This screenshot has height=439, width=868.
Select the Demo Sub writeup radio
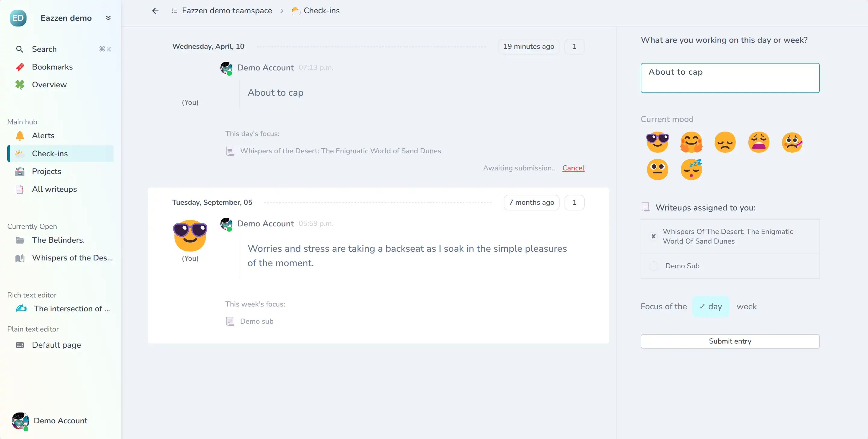click(653, 266)
